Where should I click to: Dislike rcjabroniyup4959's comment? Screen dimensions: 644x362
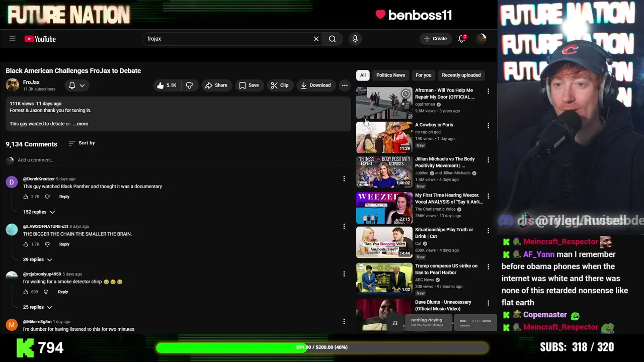click(x=46, y=292)
